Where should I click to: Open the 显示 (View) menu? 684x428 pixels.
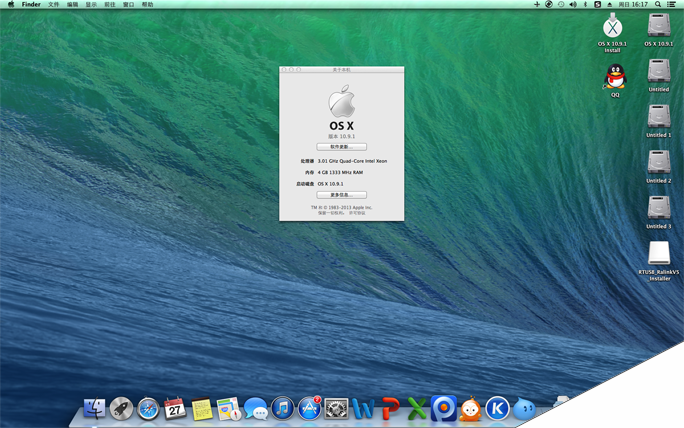click(x=91, y=4)
